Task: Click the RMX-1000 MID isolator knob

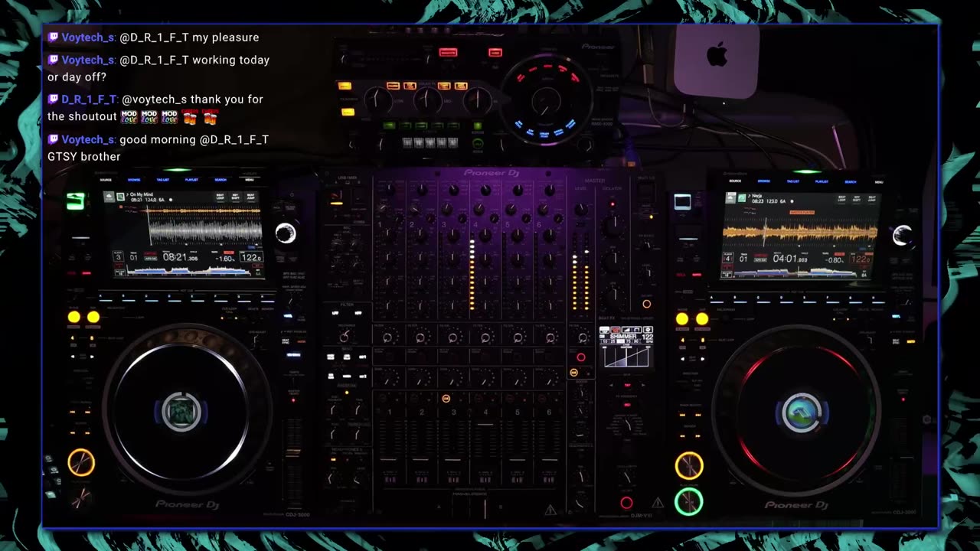Action: click(x=427, y=99)
